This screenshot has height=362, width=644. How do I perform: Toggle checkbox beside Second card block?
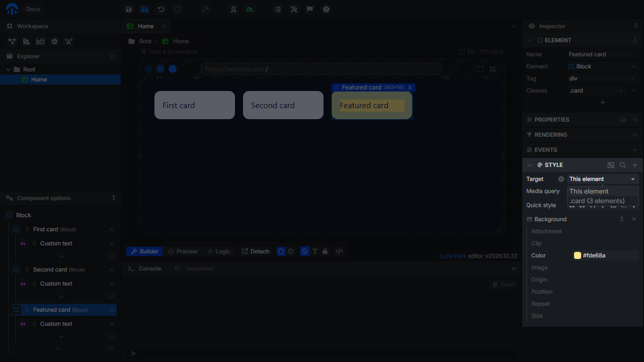[x=16, y=269]
